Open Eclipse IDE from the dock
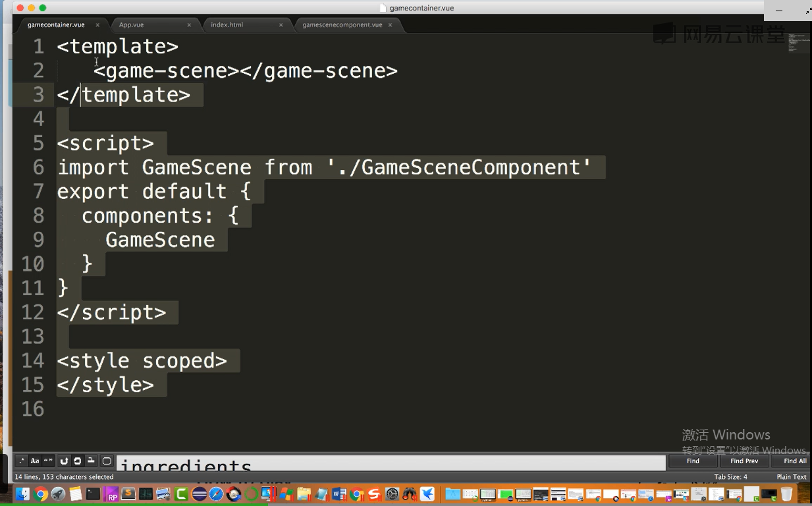Viewport: 812px width, 506px height. (x=200, y=494)
